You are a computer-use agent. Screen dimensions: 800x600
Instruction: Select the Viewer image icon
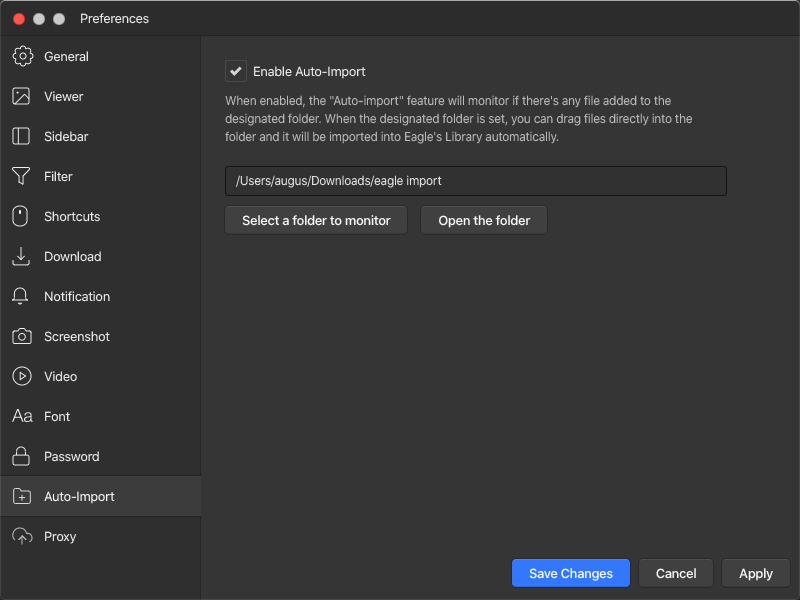coord(21,96)
